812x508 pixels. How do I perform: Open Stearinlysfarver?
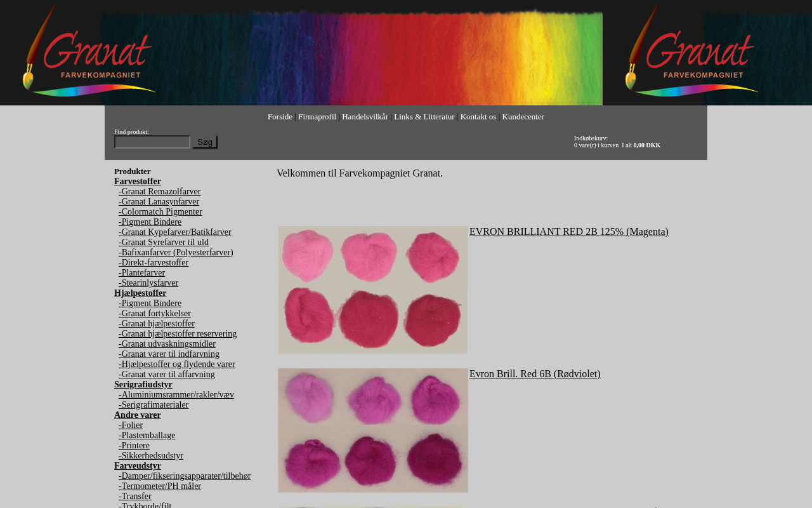pos(148,283)
